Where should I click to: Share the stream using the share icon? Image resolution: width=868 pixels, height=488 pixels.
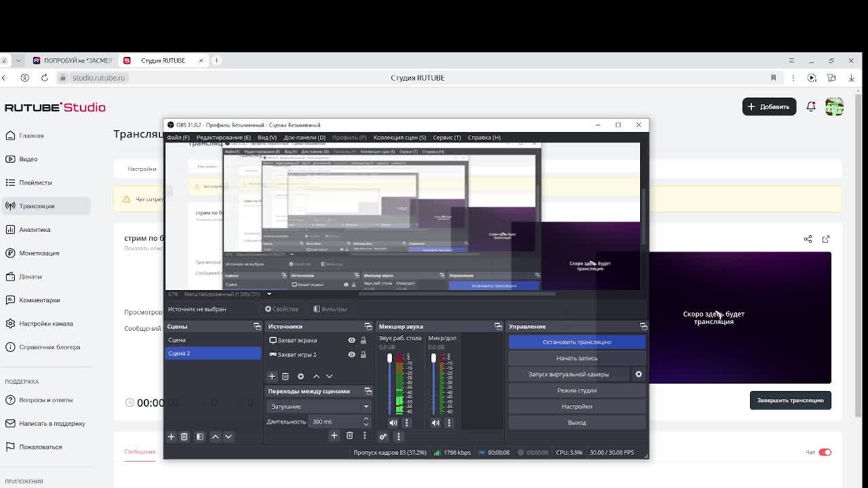pos(808,239)
